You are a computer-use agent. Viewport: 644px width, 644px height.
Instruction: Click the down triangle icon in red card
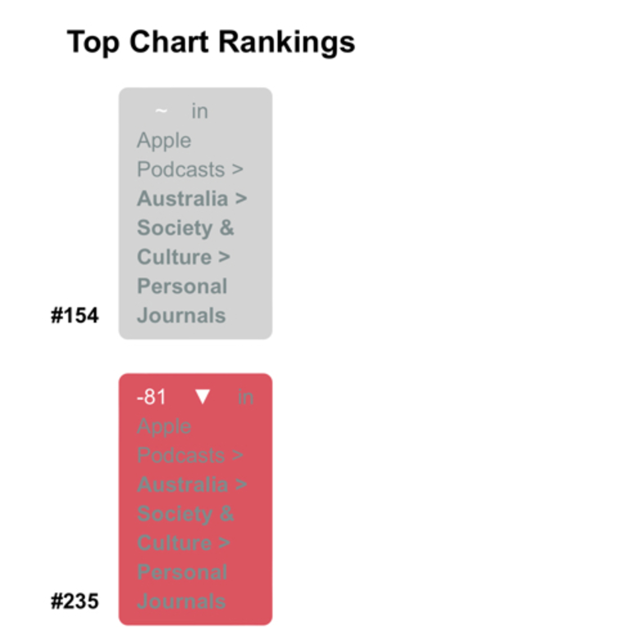pos(202,397)
